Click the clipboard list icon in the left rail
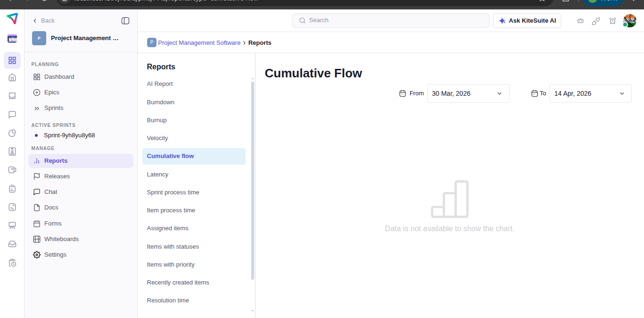The width and height of the screenshot is (644, 318). click(12, 189)
